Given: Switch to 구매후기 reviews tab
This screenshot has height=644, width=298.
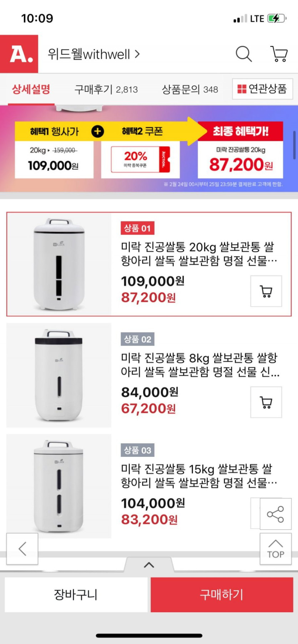Looking at the screenshot, I should coord(106,89).
